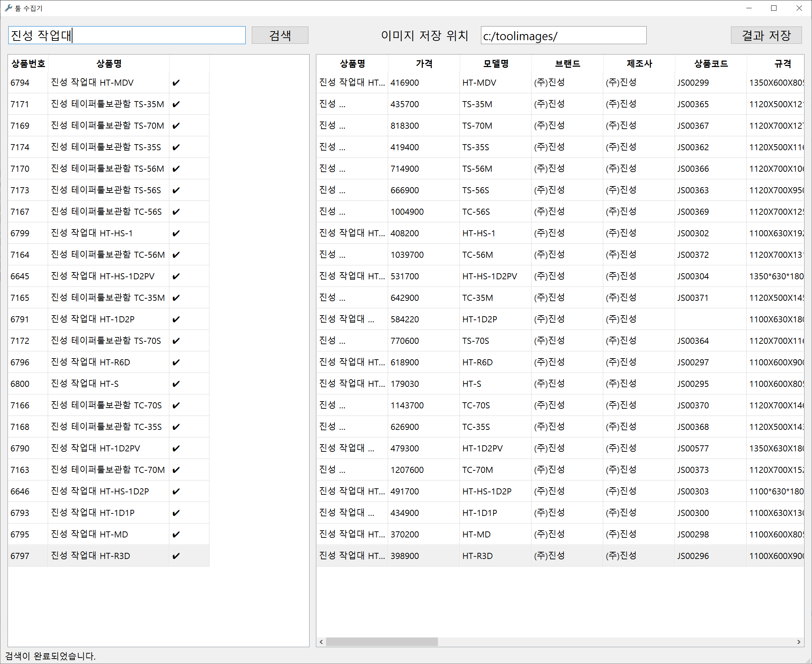
Task: Click the 상품번호 column header
Action: click(x=28, y=63)
